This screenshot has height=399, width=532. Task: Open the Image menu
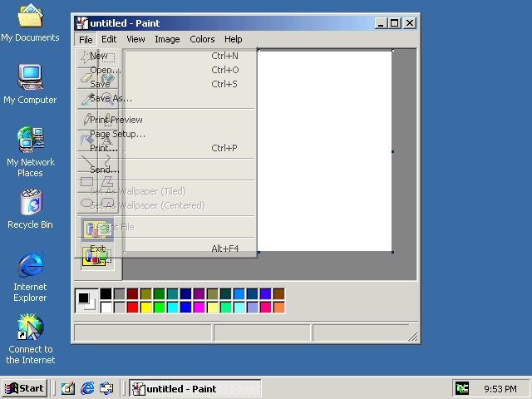(x=167, y=39)
